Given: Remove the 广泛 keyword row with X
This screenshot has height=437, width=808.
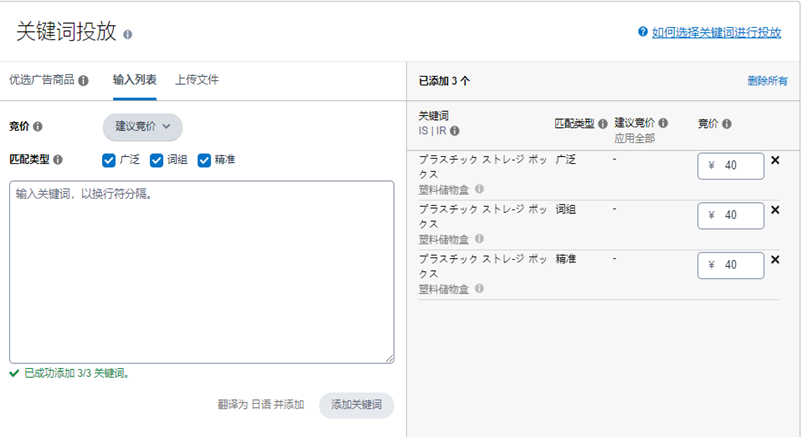Looking at the screenshot, I should coord(775,160).
